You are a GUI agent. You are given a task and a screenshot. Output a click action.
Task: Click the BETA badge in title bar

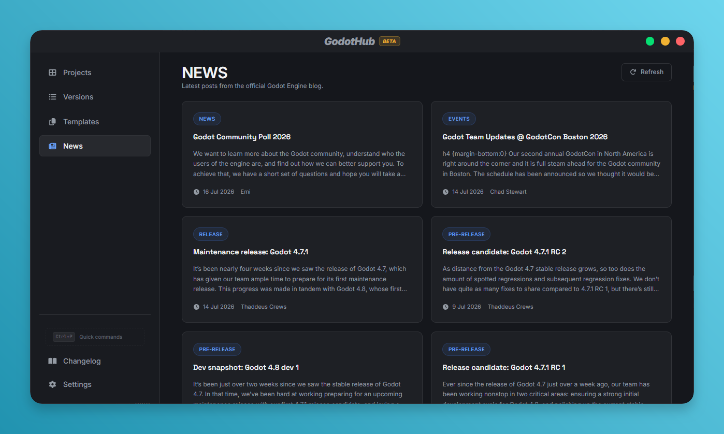389,41
